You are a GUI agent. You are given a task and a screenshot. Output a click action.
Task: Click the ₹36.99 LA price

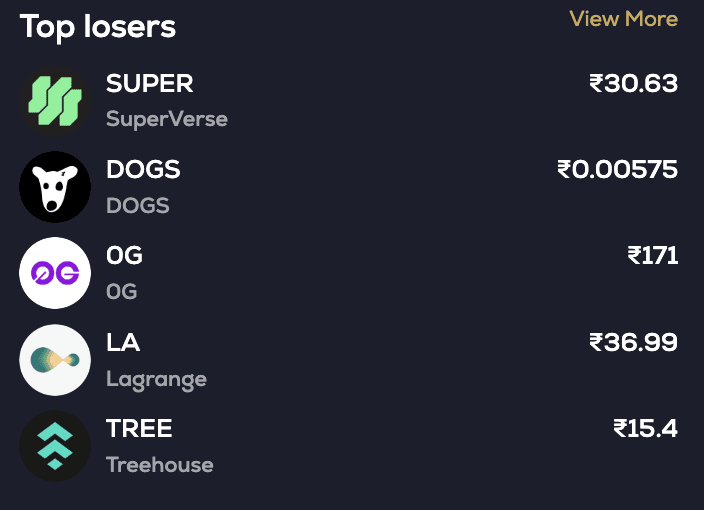pos(633,343)
